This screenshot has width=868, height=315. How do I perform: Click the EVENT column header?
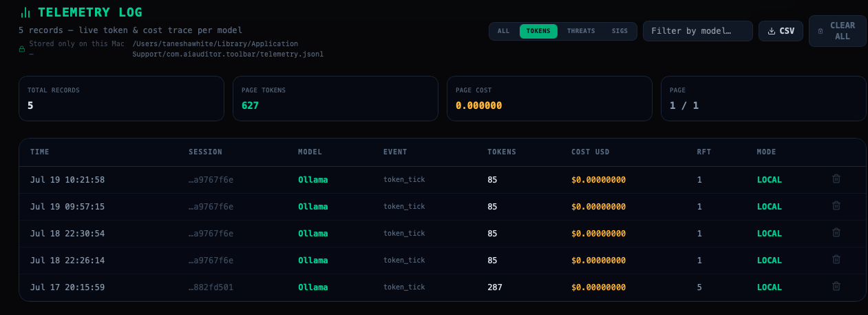click(395, 152)
